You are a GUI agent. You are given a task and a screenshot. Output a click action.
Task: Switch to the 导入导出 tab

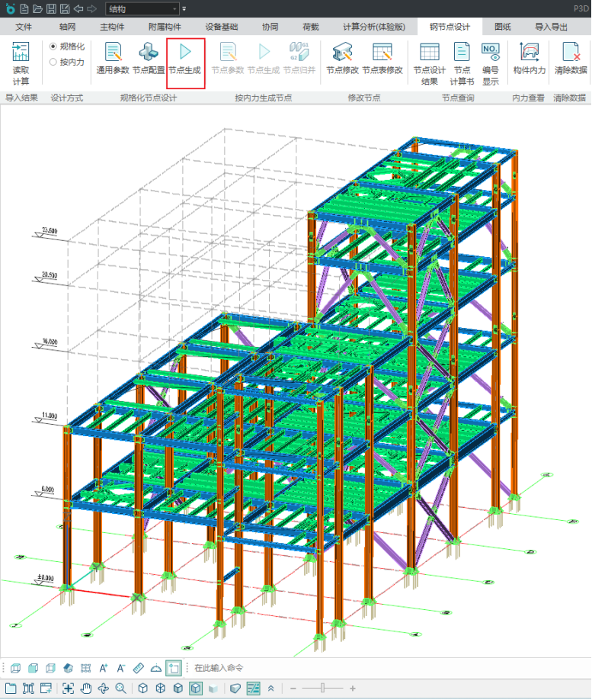(x=551, y=27)
